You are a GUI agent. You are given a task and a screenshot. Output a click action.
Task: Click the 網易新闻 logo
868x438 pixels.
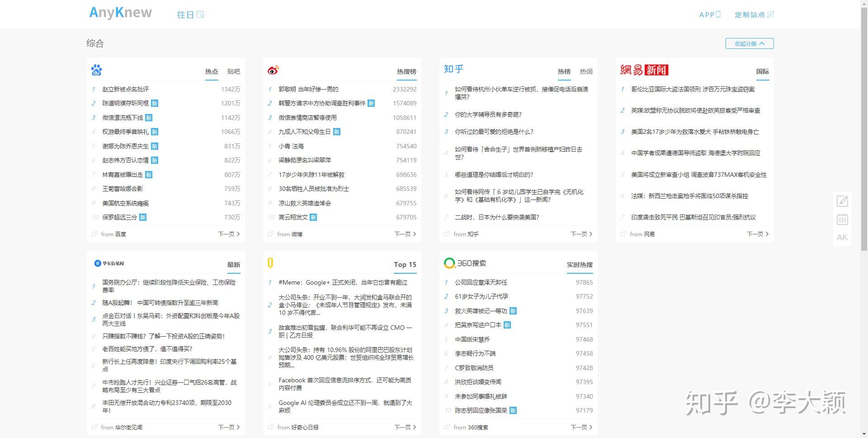644,70
